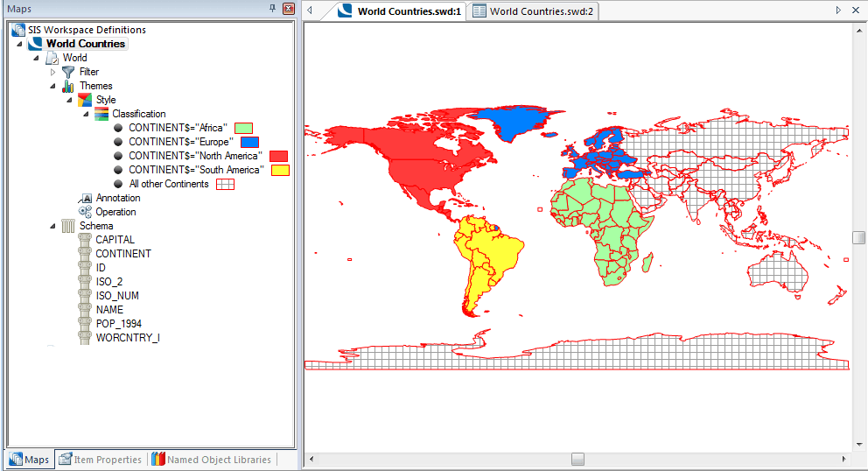Screen dimensions: 868x471
Task: Click the Operation gears icon
Action: point(85,212)
